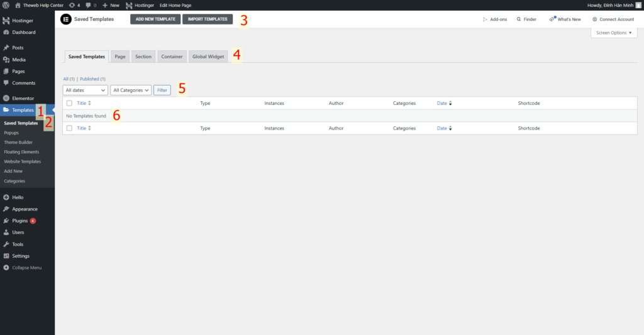The width and height of the screenshot is (644, 335).
Task: Tick the select-all checkbox in table header
Action: pos(69,103)
